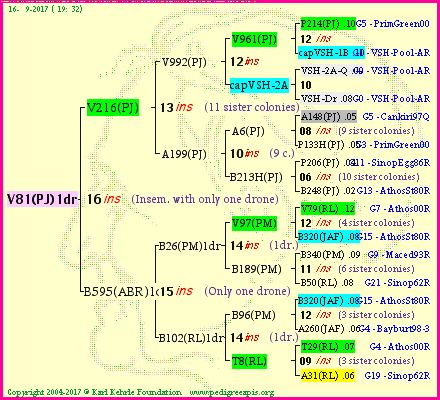Open B102(RL)1dr node
The image size is (440, 400).
coord(191,338)
